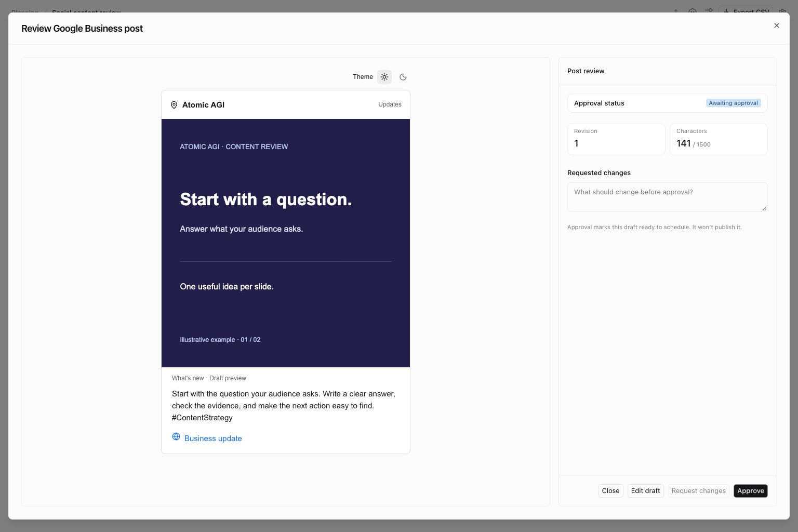Switch preview to light theme sun icon

[384, 77]
